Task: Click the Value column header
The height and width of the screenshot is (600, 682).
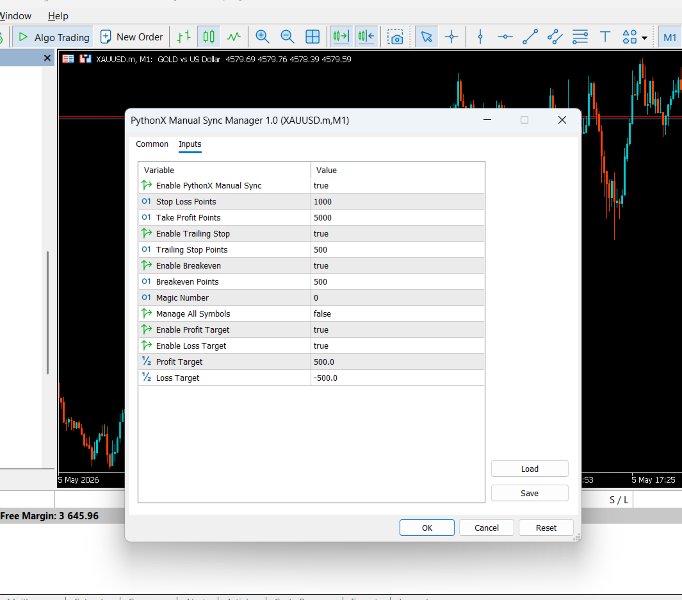Action: [398, 170]
